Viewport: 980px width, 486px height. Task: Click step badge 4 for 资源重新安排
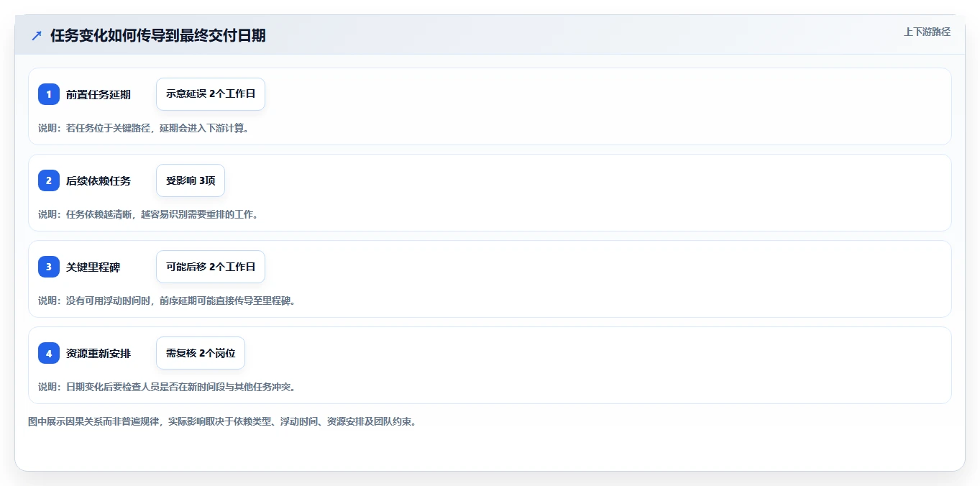click(49, 353)
